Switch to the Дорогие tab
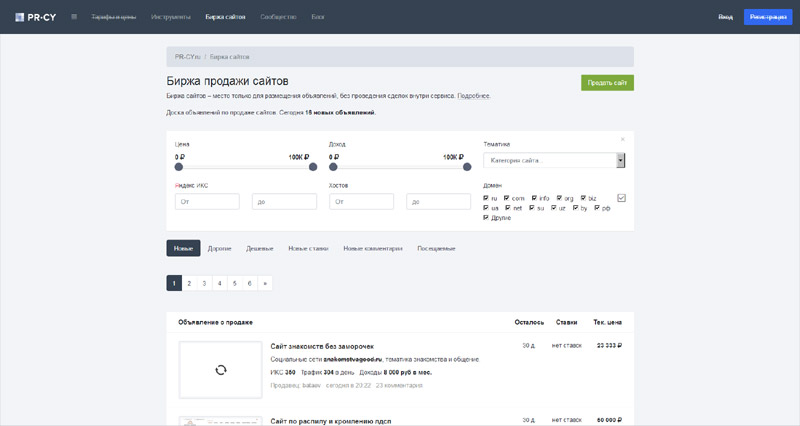 [219, 248]
